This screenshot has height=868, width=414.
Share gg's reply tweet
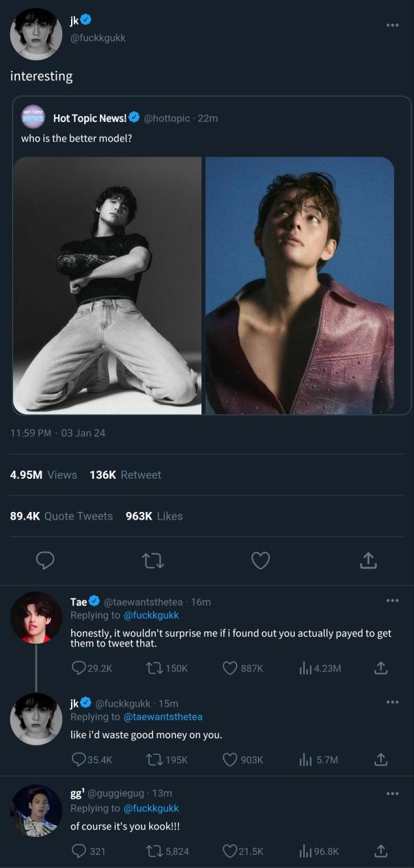[x=379, y=851]
